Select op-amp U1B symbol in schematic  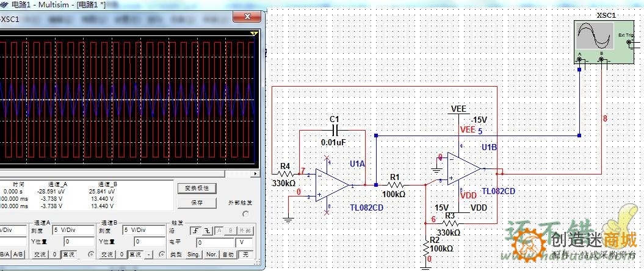(x=464, y=169)
